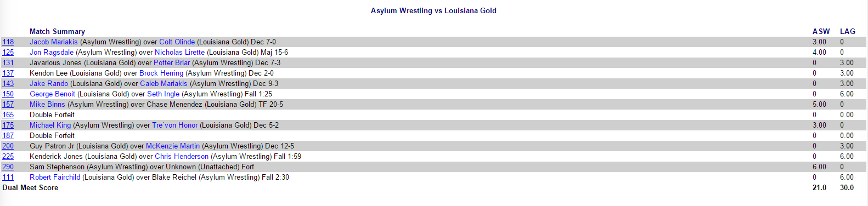
Task: Open the Jacob Mariakis wrestler link
Action: tap(54, 42)
